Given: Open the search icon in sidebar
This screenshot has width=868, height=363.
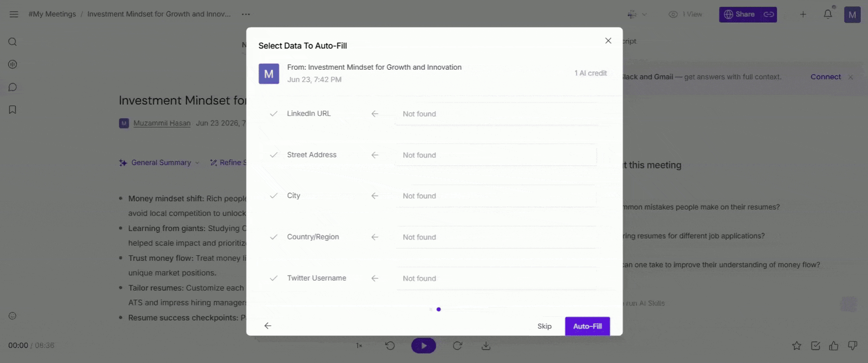Looking at the screenshot, I should click(13, 42).
